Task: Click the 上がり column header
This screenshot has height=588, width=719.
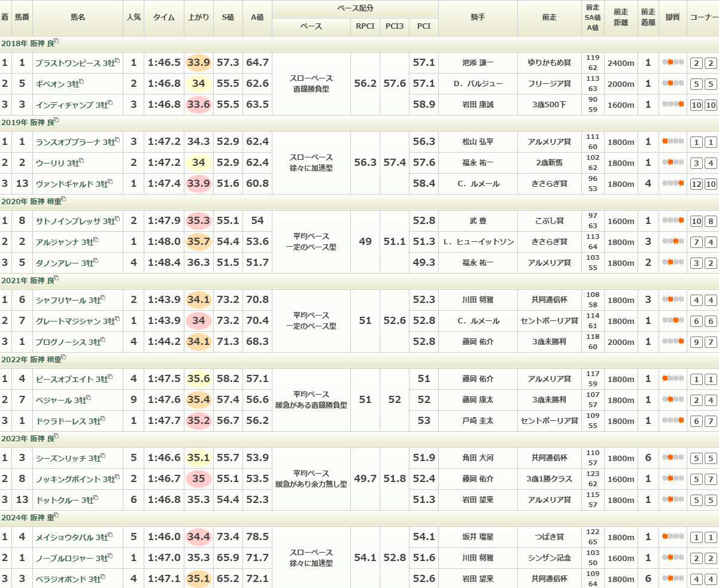Action: (x=199, y=17)
